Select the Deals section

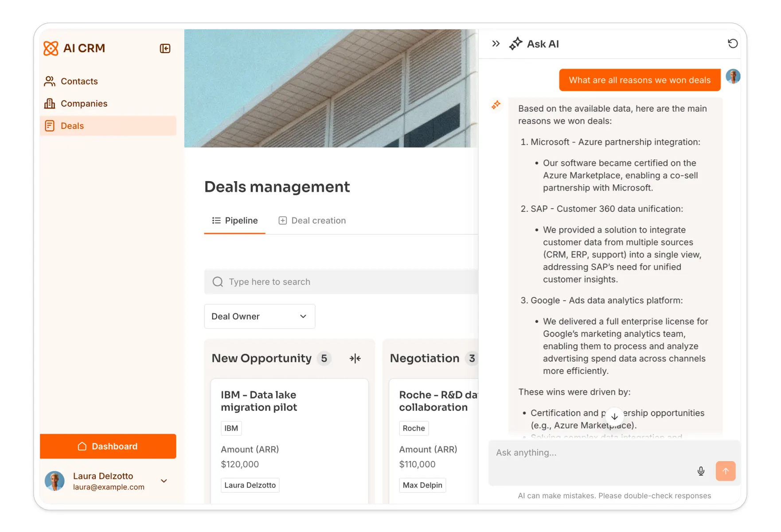pos(72,126)
